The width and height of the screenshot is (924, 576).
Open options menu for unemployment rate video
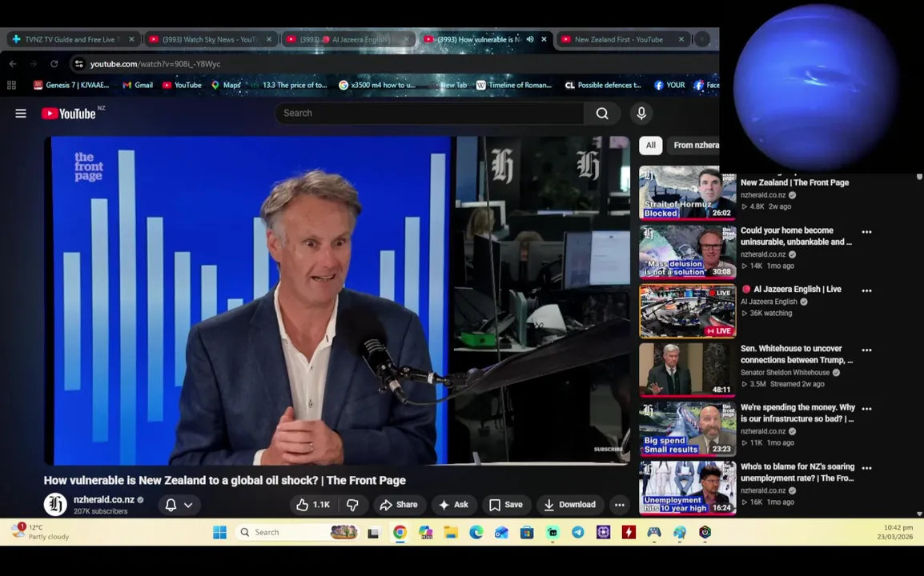(867, 468)
